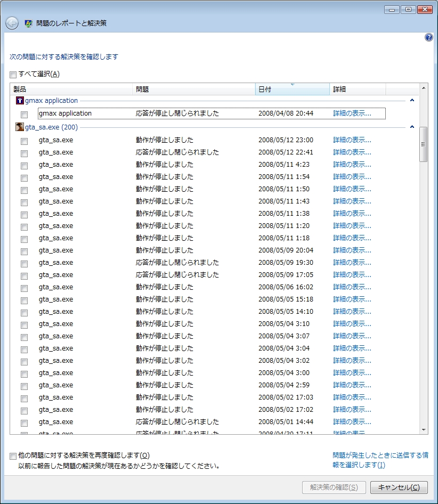The image size is (438, 504).
Task: Tick checkbox for gta_sa.exe 2008/05/12 23:00 entry
Action: coord(24,141)
